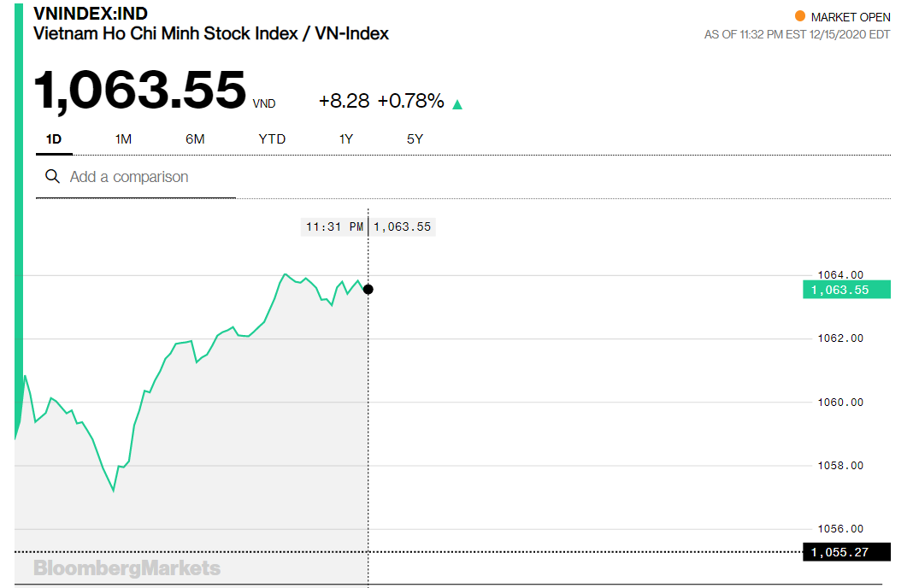Viewport: 919px width, 588px height.
Task: Click the VNINDEX:IND ticker title
Action: [90, 15]
